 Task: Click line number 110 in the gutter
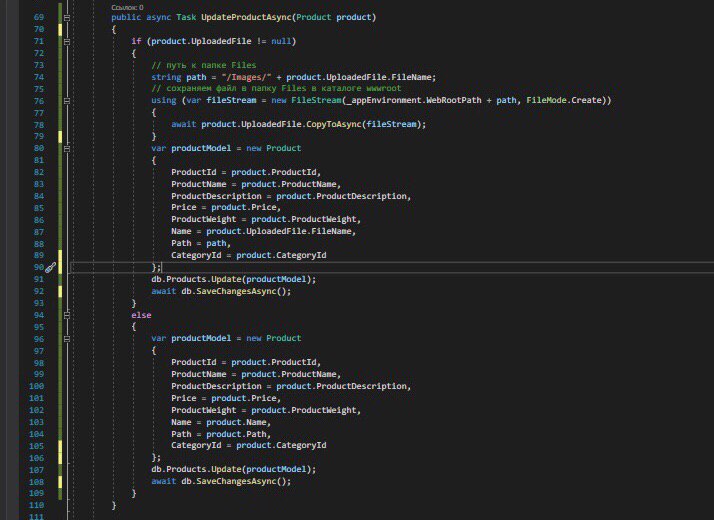click(36, 505)
